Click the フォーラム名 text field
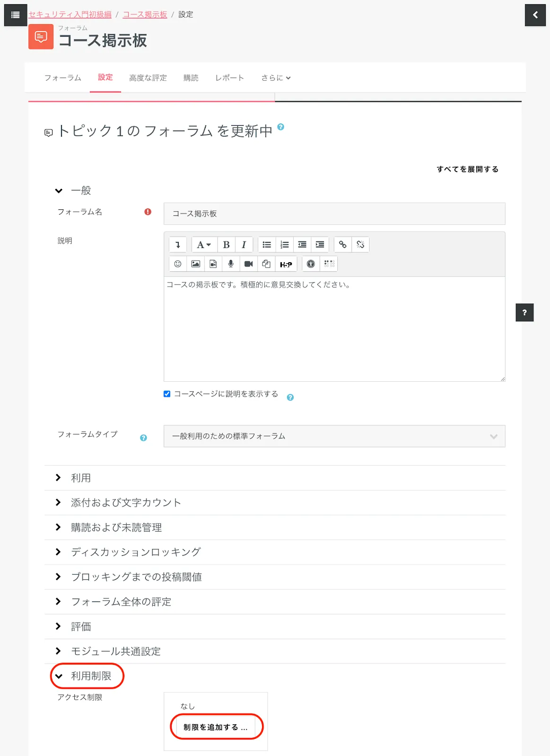 click(x=334, y=214)
